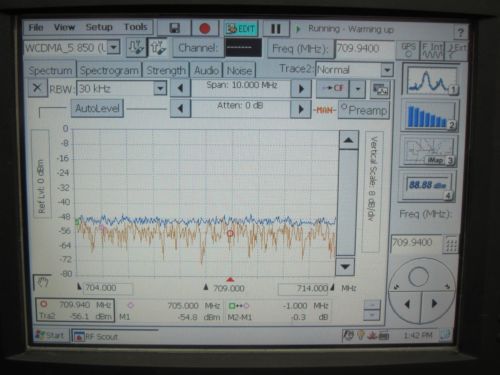Expand the RBW 30 kHz dropdown

[x=160, y=89]
